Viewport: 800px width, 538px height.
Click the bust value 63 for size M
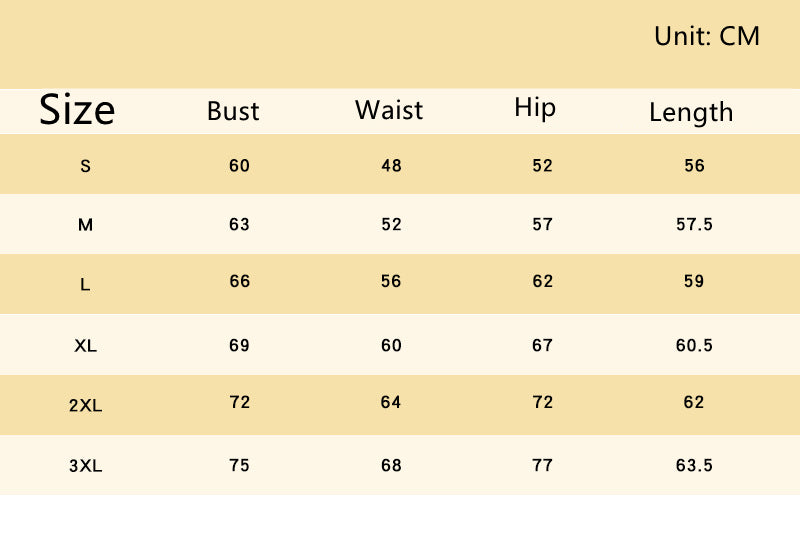pos(239,224)
